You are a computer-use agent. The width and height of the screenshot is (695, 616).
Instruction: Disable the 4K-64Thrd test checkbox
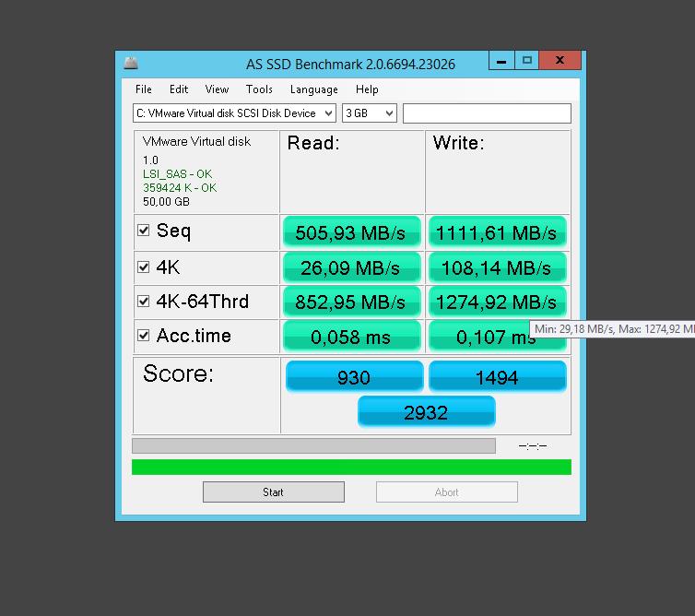144,302
